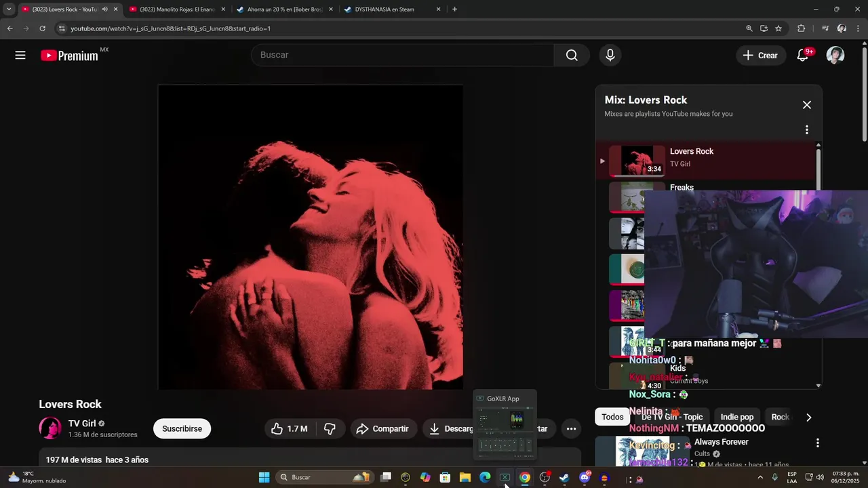The width and height of the screenshot is (868, 488).
Task: Click the Windows taskbar Buscar box
Action: [324, 478]
